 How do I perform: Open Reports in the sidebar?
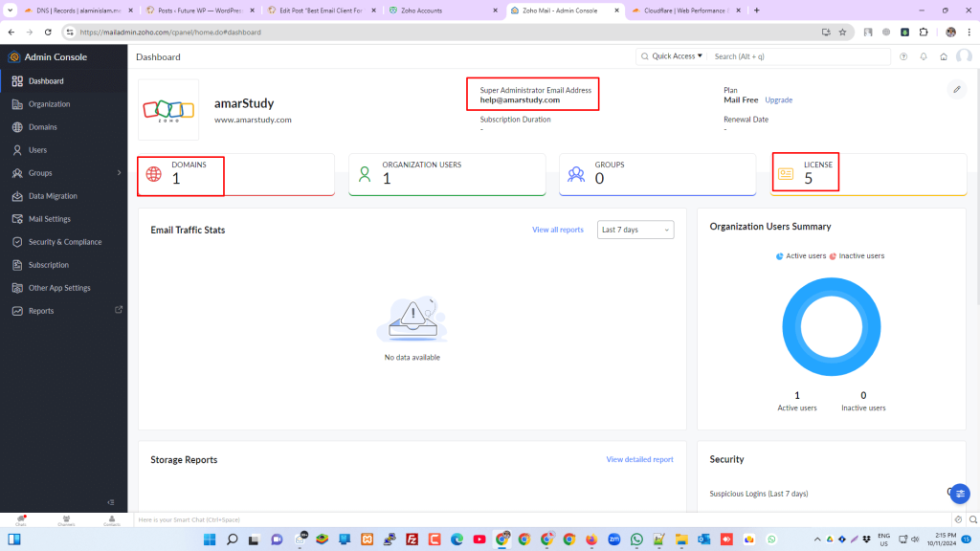tap(64, 311)
